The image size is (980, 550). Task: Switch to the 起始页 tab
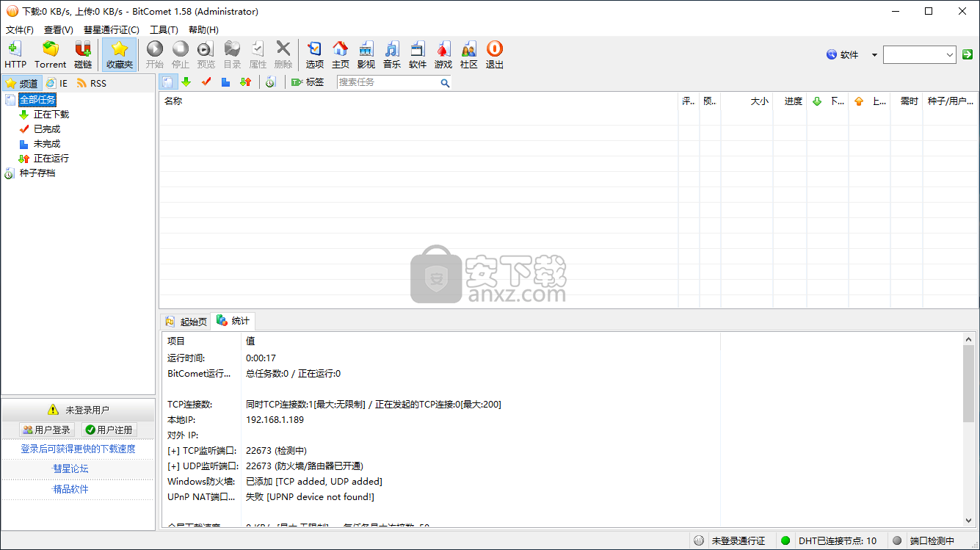coord(186,321)
